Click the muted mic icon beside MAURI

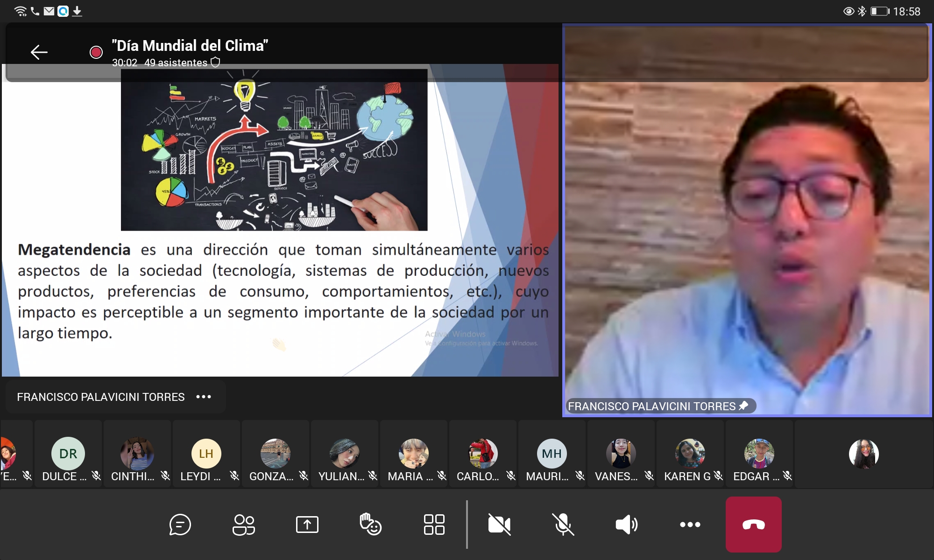[580, 476]
